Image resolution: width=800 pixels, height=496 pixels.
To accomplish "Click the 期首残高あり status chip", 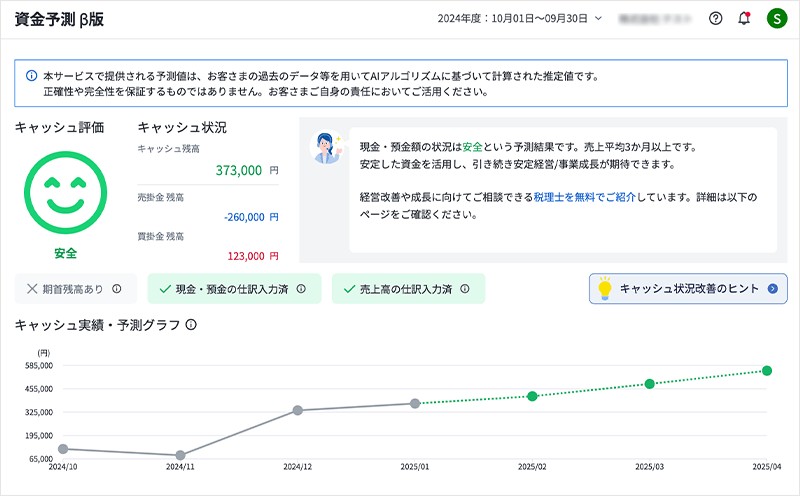I will [x=75, y=289].
